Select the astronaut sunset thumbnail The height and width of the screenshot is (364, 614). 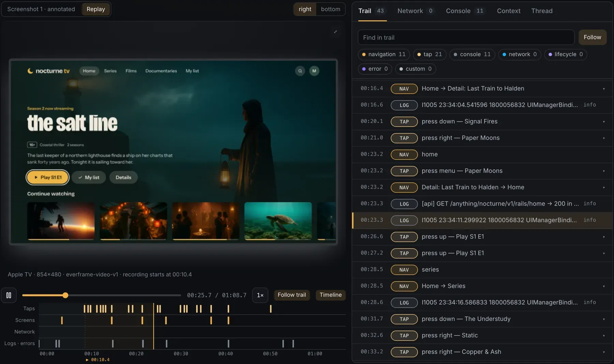tap(61, 221)
